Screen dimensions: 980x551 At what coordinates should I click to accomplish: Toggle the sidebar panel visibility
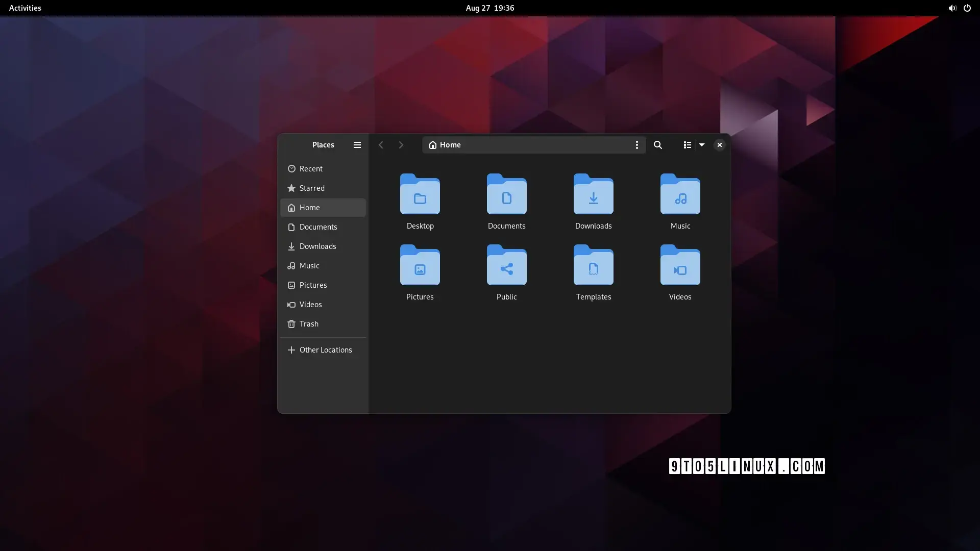click(x=357, y=145)
